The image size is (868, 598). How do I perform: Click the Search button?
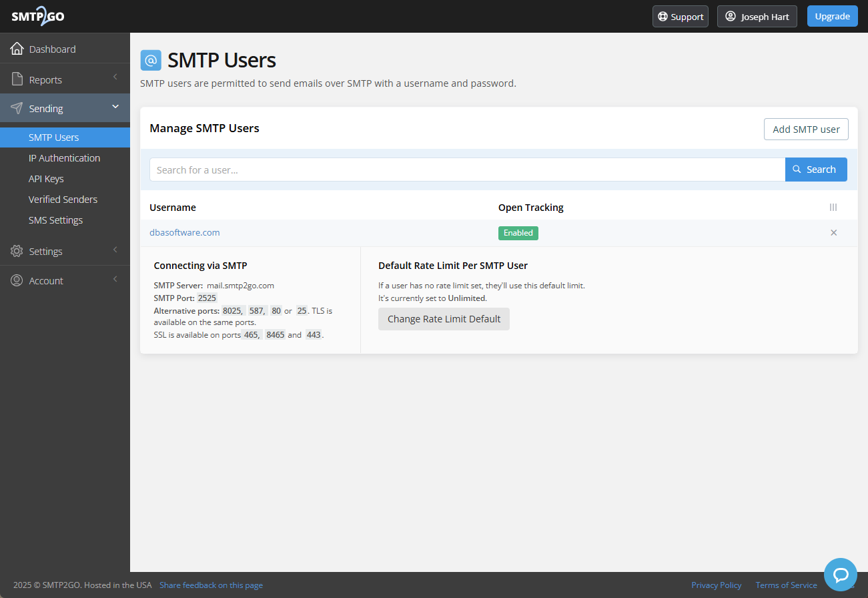coord(816,170)
